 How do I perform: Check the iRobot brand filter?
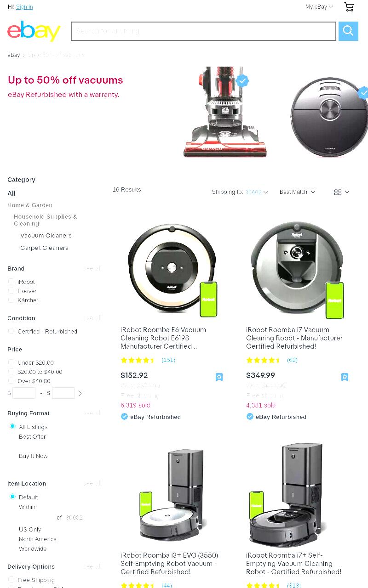click(11, 282)
